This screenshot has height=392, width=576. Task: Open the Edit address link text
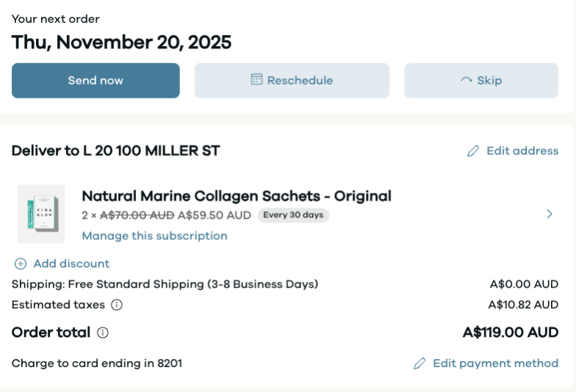click(522, 151)
